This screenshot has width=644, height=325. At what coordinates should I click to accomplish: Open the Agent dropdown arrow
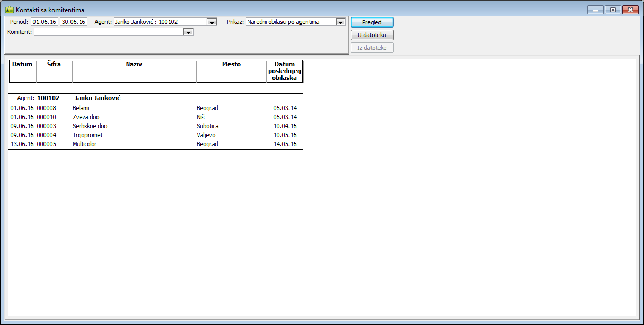[x=212, y=22]
